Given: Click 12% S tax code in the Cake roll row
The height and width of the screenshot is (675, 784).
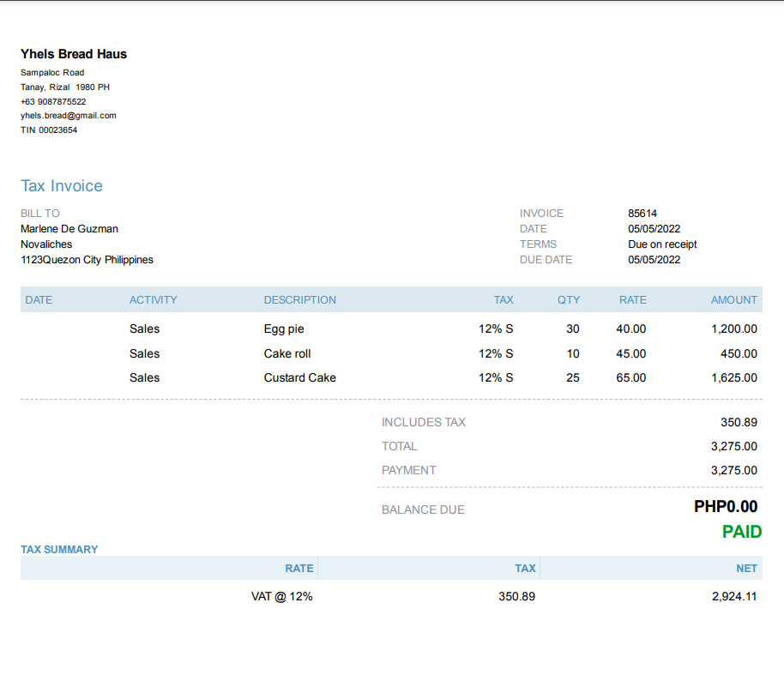Looking at the screenshot, I should (496, 354).
